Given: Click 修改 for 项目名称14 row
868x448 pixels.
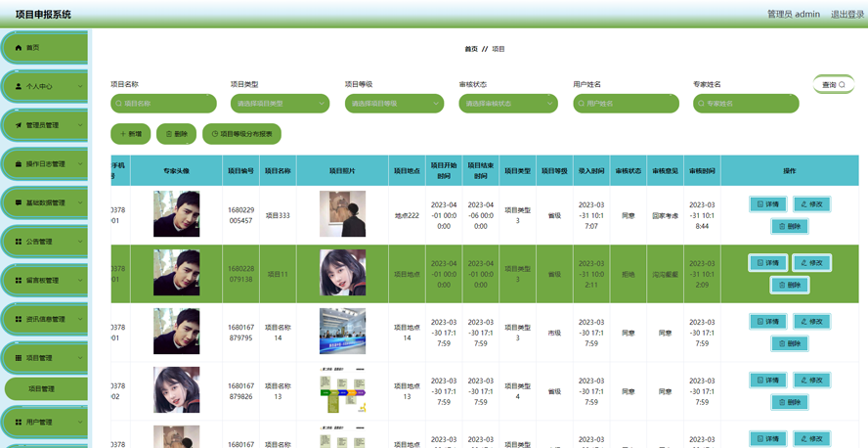Looking at the screenshot, I should tap(812, 321).
